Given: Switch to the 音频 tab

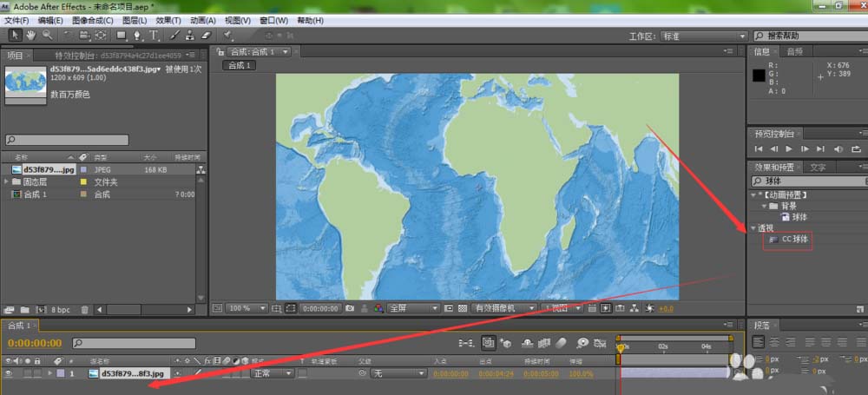Looking at the screenshot, I should [795, 51].
